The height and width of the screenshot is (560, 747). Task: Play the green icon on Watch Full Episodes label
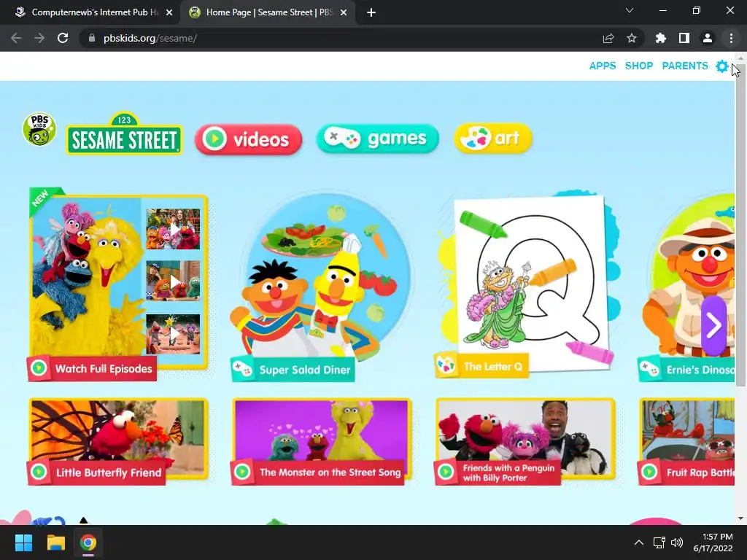tap(39, 368)
